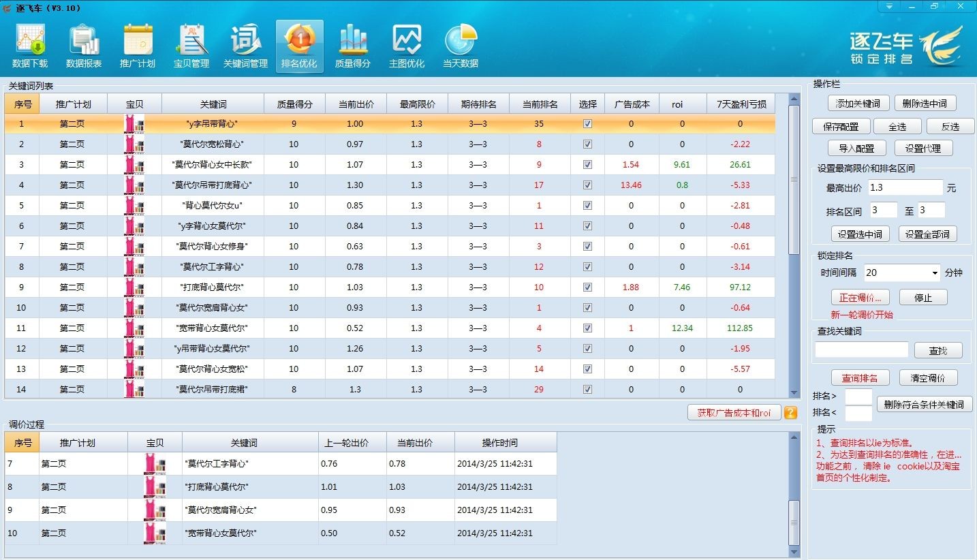Toggle checkbox for "莫代尔吊带打底裙"
Viewport: 977px width, 560px height.
click(587, 390)
